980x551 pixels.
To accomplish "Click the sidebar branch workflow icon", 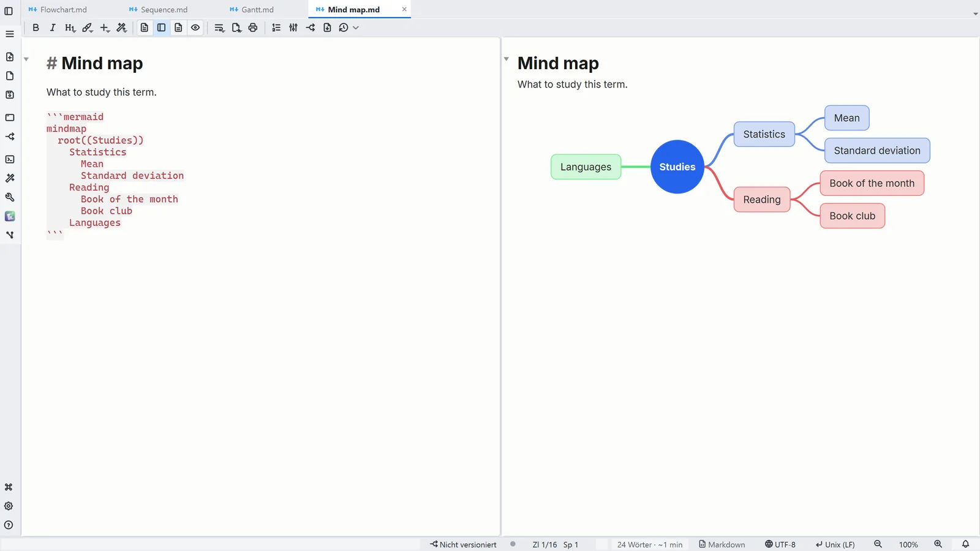I will (10, 137).
